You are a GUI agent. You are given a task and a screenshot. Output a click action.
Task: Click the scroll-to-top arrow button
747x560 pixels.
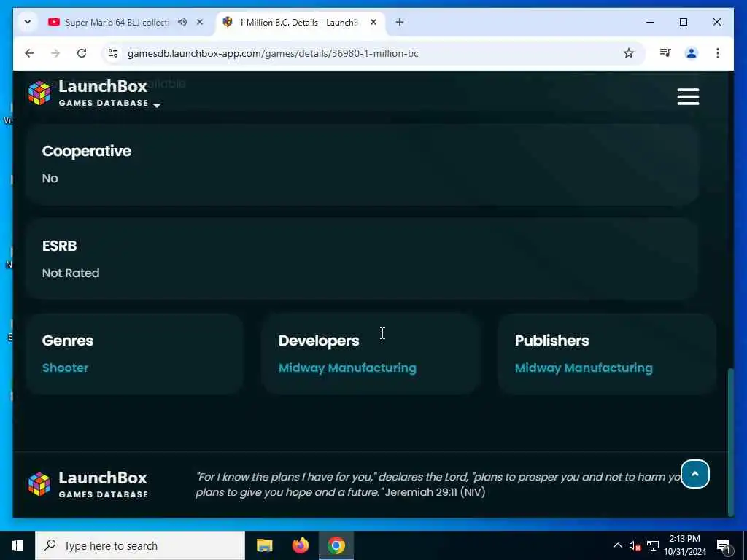695,474
